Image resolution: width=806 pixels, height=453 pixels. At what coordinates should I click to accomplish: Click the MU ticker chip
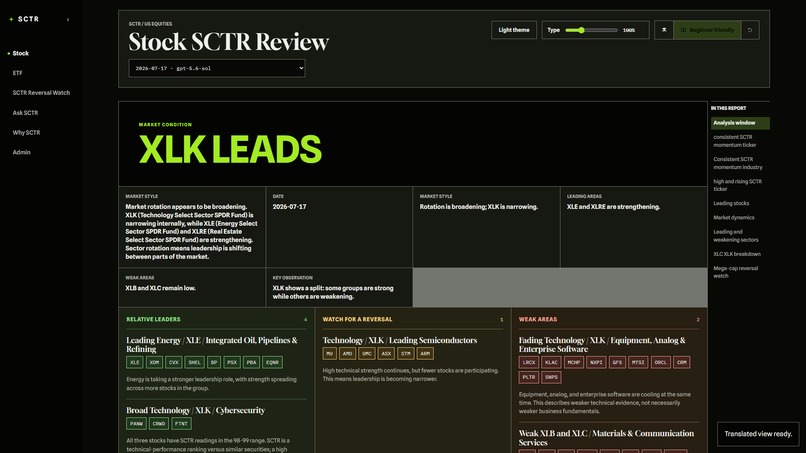click(329, 354)
